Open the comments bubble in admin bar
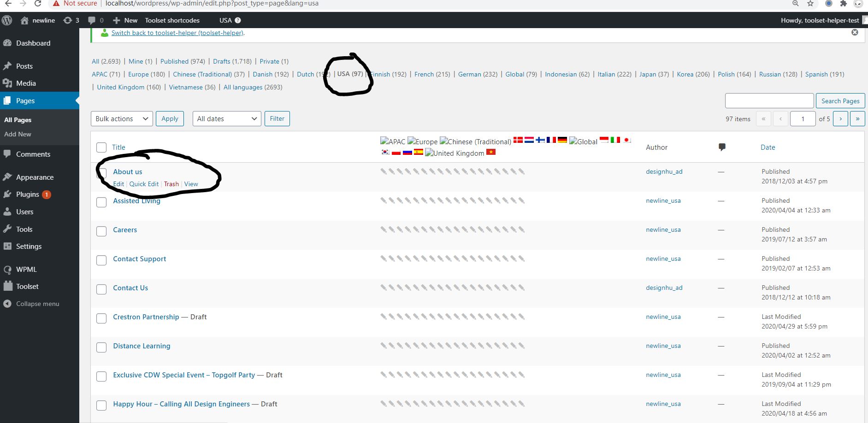The width and height of the screenshot is (868, 423). [x=95, y=20]
